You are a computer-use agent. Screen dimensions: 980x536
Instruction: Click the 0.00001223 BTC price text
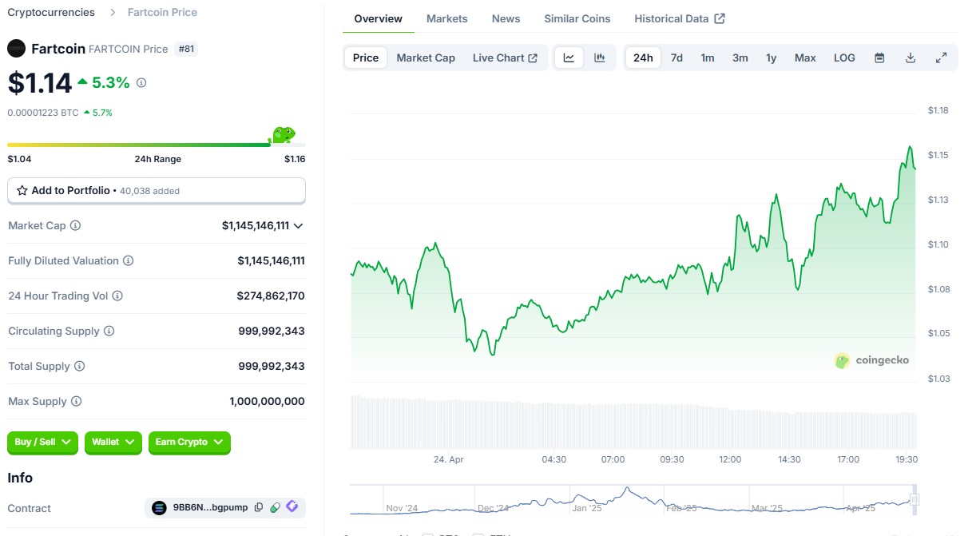click(x=43, y=113)
